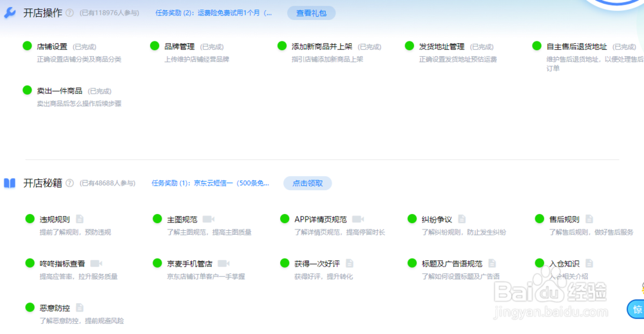Click the green status dot for 发货地址管理
Screen dimensions: 644x334
409,46
